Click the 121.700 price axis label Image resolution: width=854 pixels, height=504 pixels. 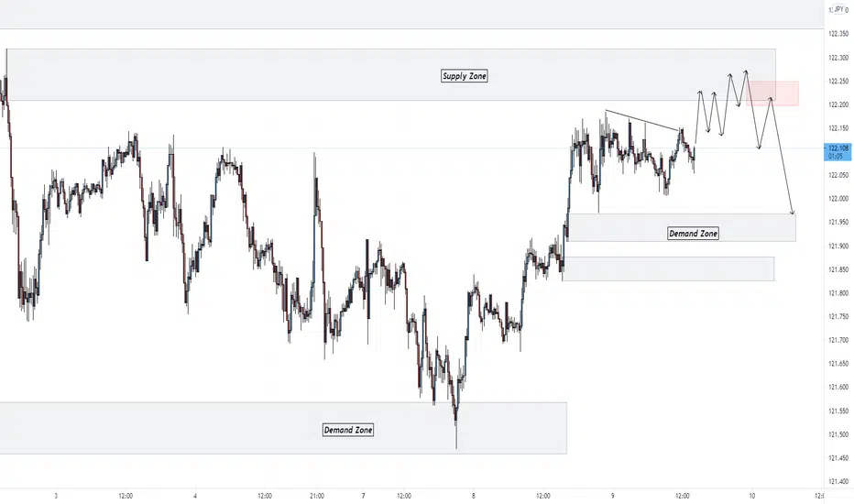[x=838, y=340]
